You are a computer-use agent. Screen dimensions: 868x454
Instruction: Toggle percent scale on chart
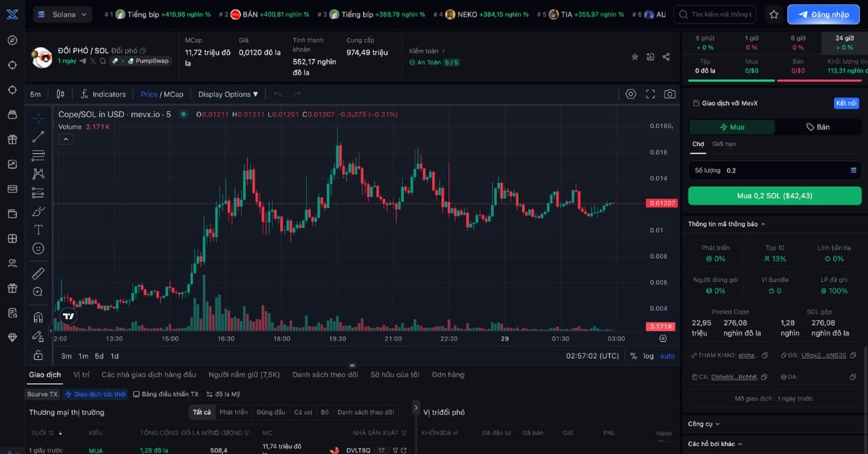pyautogui.click(x=634, y=356)
